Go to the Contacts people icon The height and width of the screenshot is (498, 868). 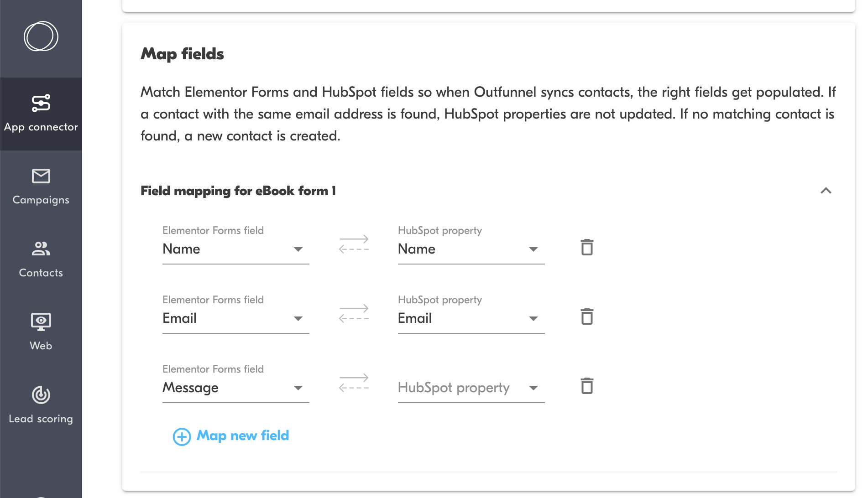coord(41,249)
